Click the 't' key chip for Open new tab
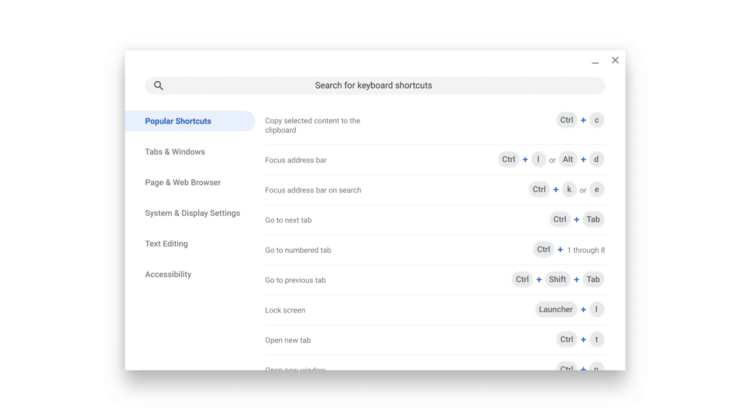 [597, 340]
